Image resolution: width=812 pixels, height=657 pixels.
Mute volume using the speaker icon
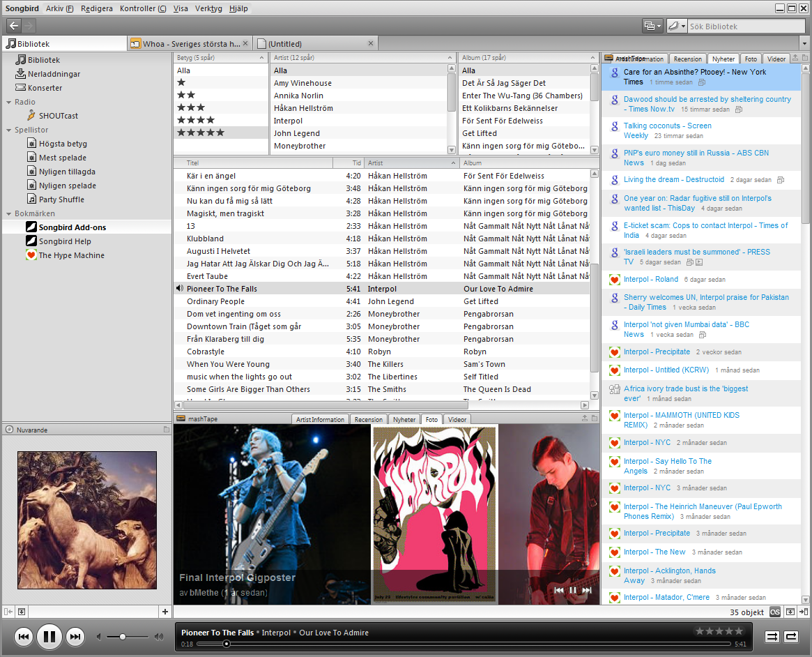[98, 637]
